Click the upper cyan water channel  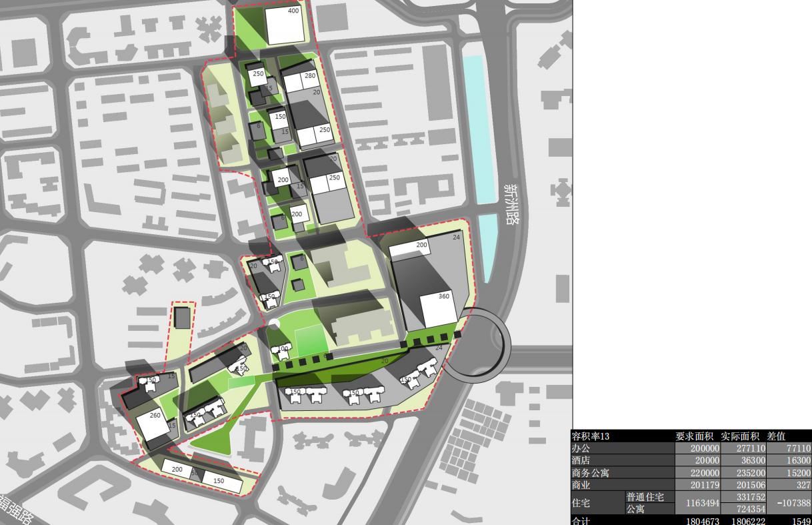473,129
